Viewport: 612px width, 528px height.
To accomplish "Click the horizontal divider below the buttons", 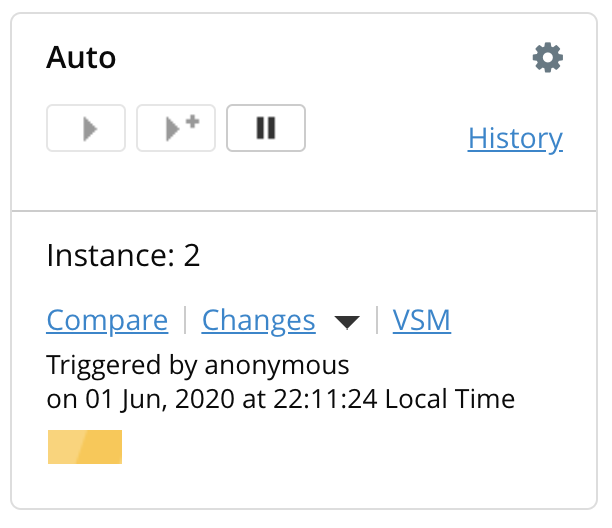I will click(x=305, y=211).
